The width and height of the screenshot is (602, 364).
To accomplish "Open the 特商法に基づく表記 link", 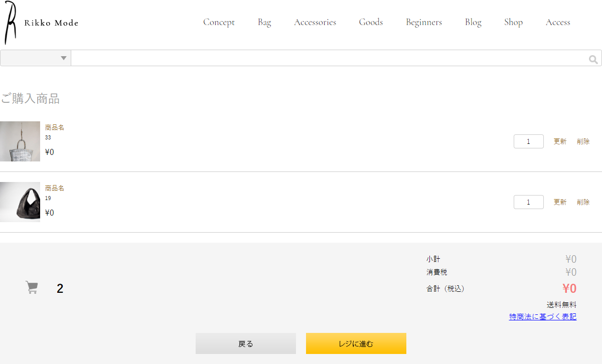I will (542, 317).
